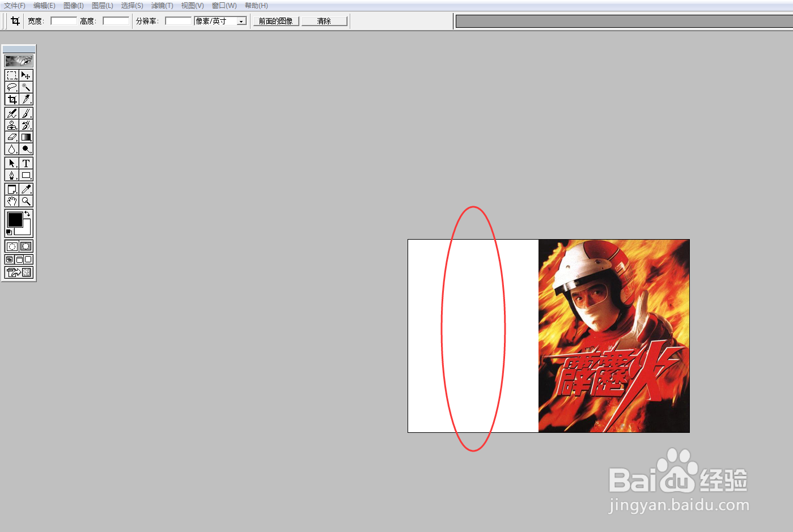Select the Airbrush tool
The height and width of the screenshot is (532, 793).
(12, 113)
